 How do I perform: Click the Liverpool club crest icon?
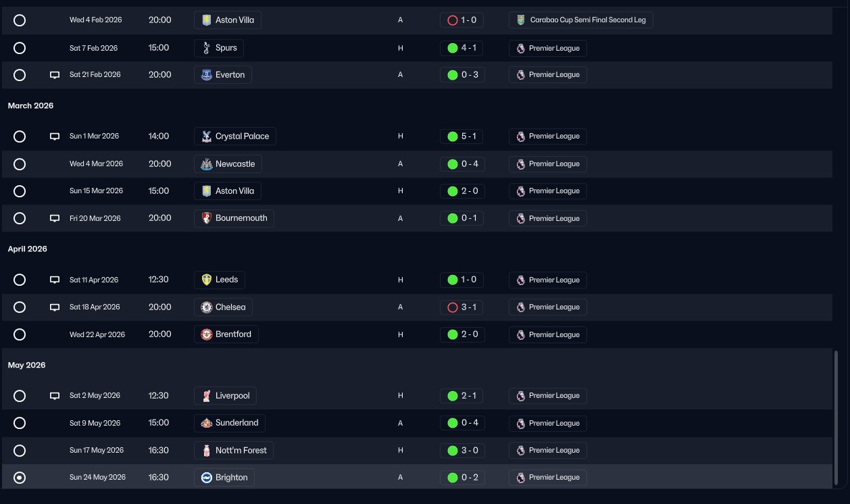click(x=207, y=396)
